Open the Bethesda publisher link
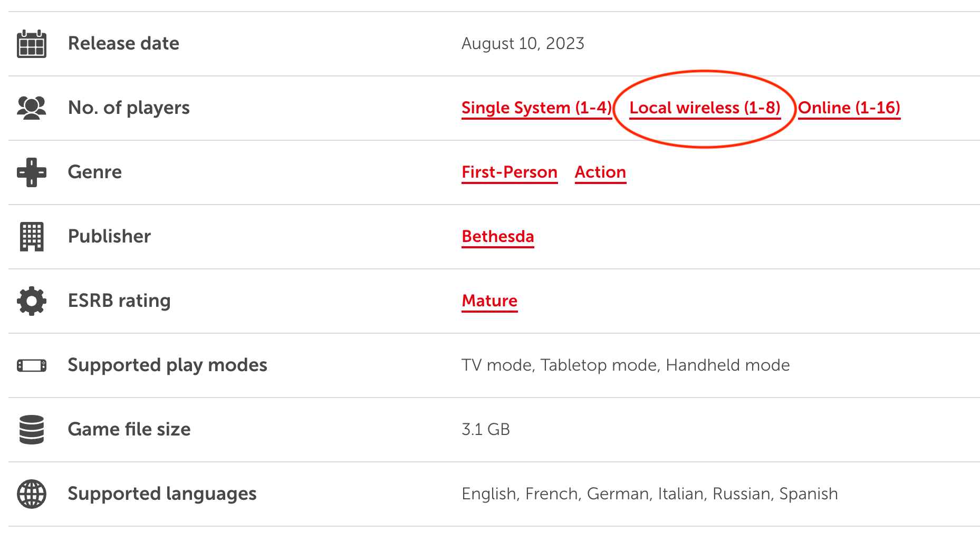 coord(498,237)
